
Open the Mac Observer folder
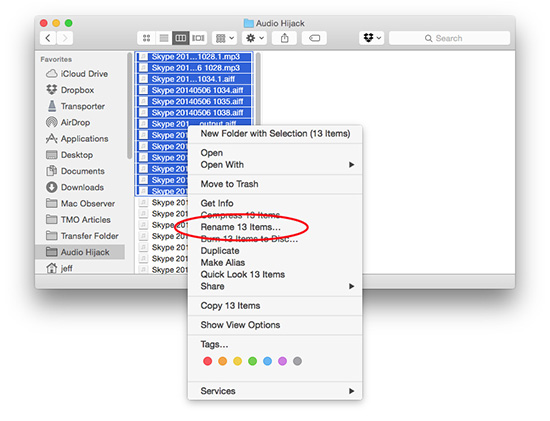click(81, 203)
